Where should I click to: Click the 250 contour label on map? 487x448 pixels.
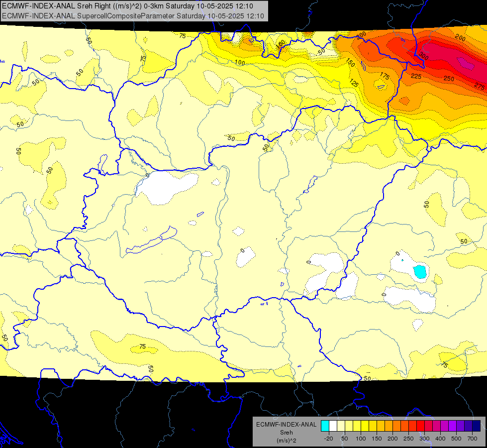tap(449, 79)
